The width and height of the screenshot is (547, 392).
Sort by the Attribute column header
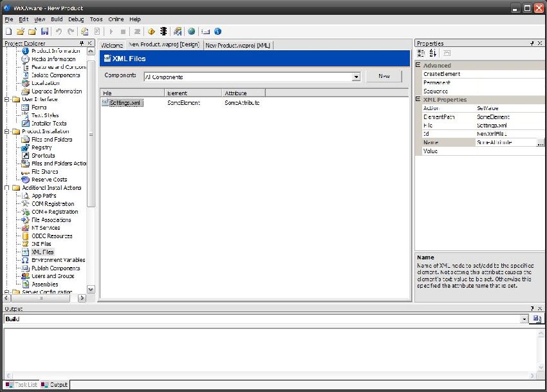[x=243, y=93]
